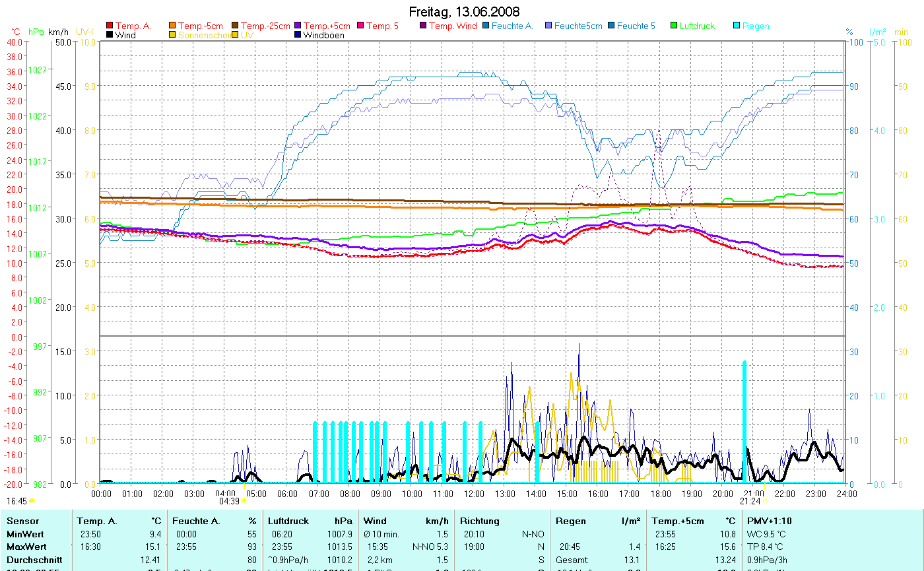The image size is (924, 571).
Task: Click the sunrise marker at 04:39
Action: tap(244, 501)
